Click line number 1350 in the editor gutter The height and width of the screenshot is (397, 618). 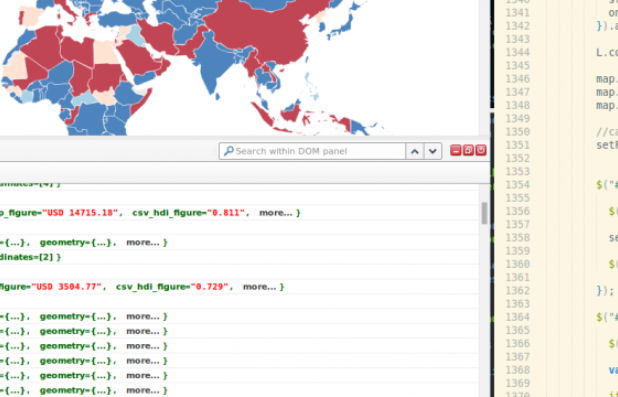coord(517,132)
